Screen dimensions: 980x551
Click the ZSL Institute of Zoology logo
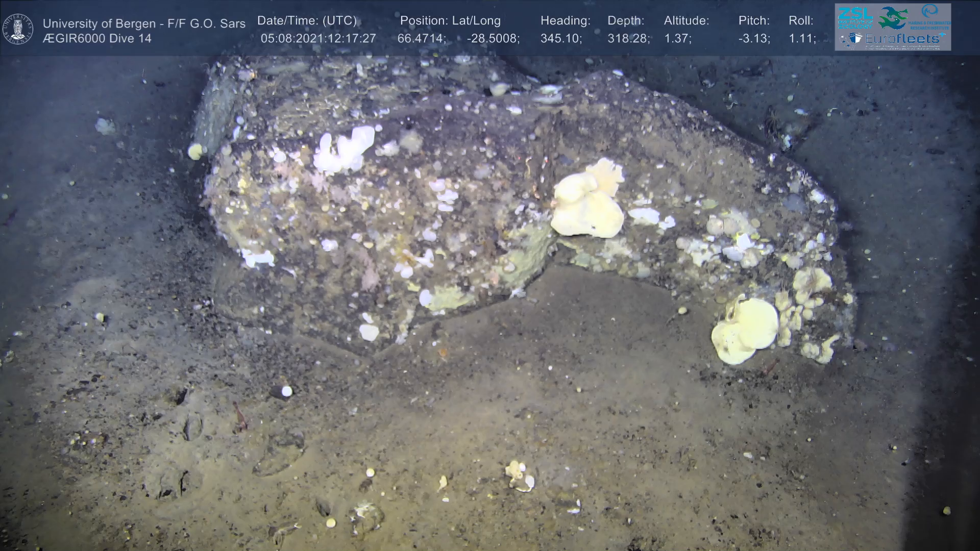pos(855,18)
